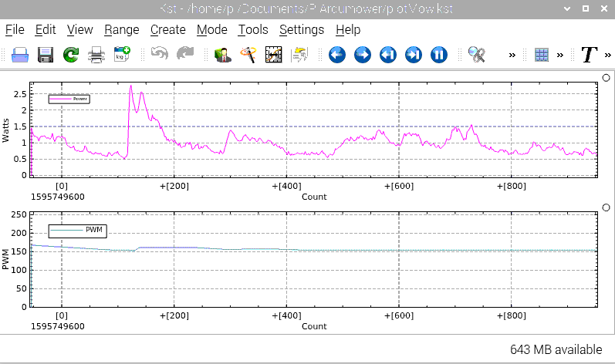615x364 pixels.
Task: Jump to start of data
Action: pyautogui.click(x=388, y=55)
